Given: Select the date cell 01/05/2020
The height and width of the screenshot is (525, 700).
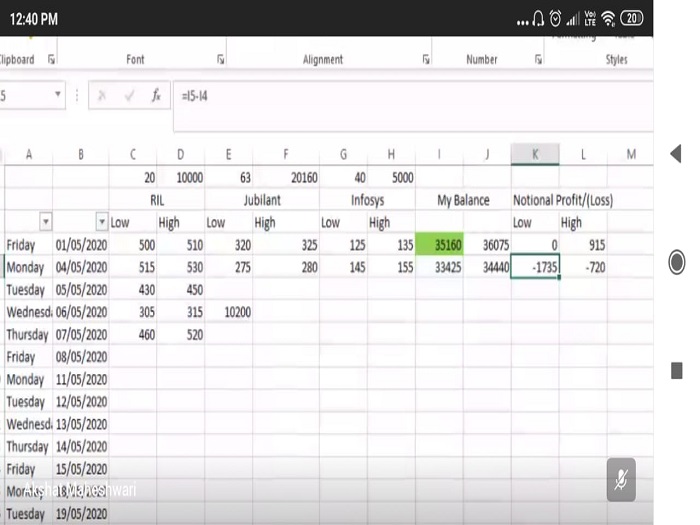Looking at the screenshot, I should [81, 245].
